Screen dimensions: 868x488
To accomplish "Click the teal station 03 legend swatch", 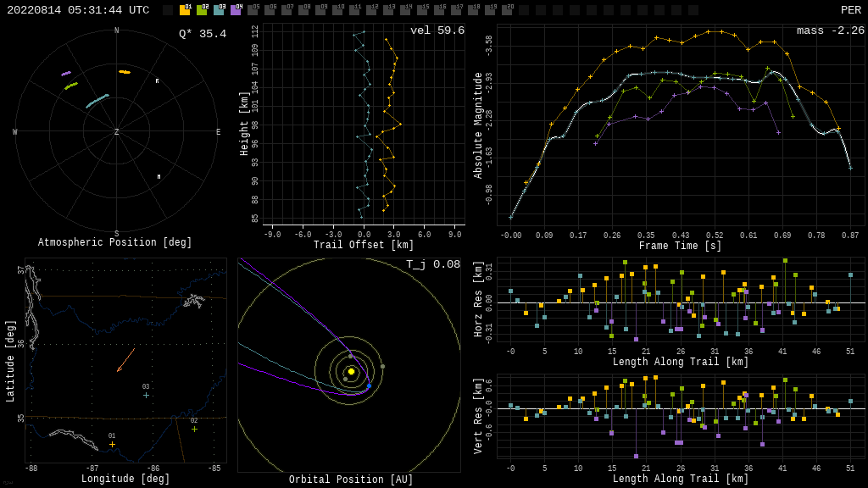I will tap(219, 10).
